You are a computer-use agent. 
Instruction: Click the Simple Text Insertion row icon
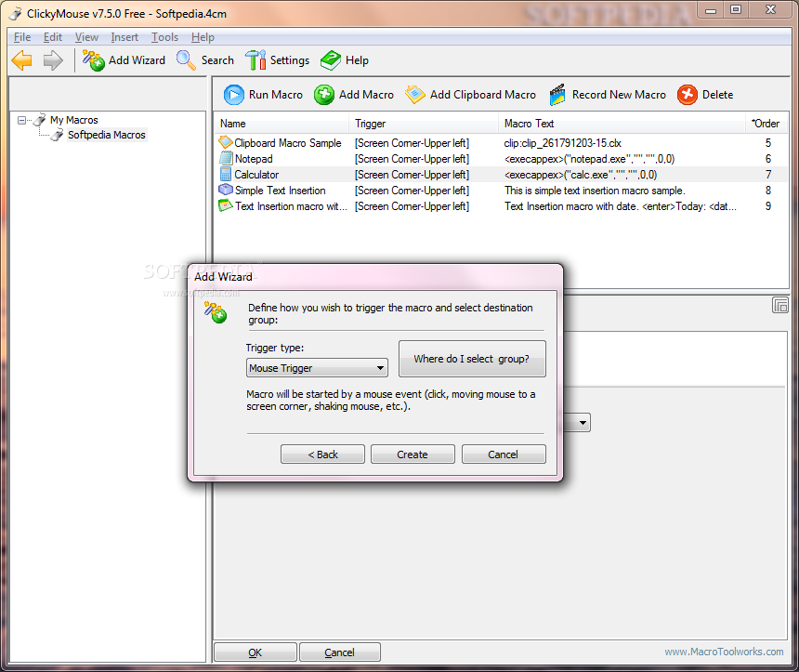[x=225, y=190]
